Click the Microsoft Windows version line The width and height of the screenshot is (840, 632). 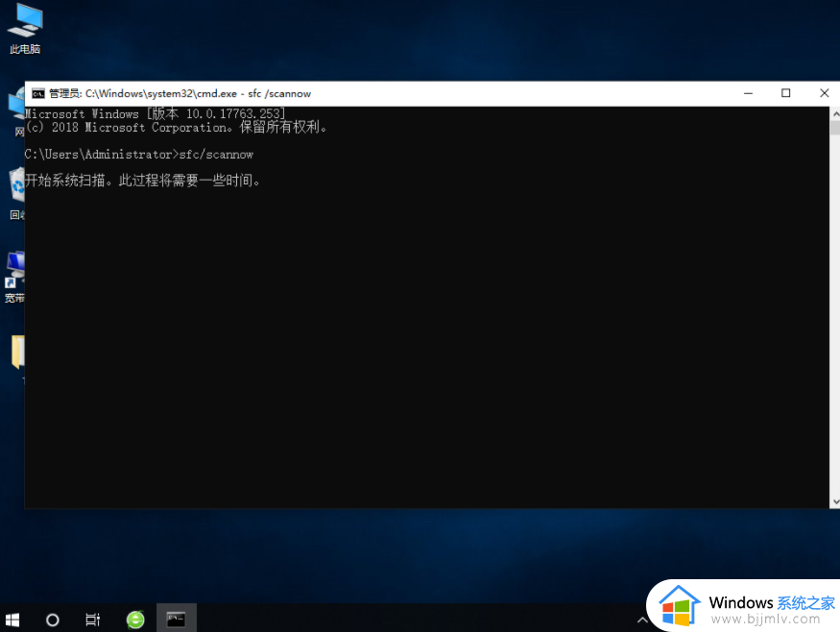tap(156, 113)
